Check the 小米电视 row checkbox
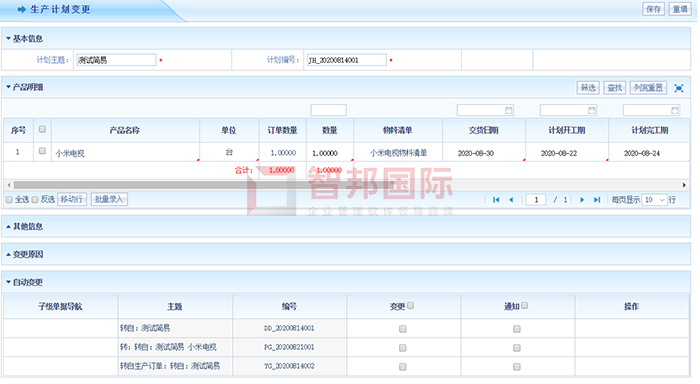700x384 pixels. pos(42,151)
